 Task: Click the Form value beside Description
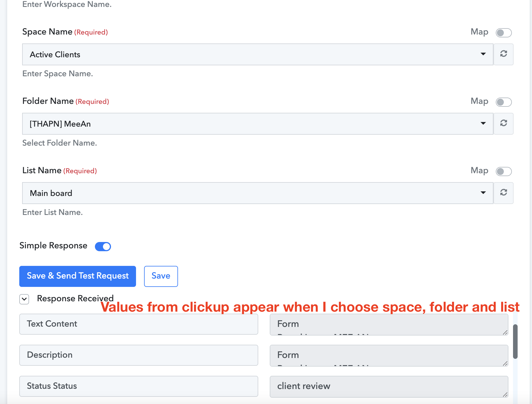point(389,355)
